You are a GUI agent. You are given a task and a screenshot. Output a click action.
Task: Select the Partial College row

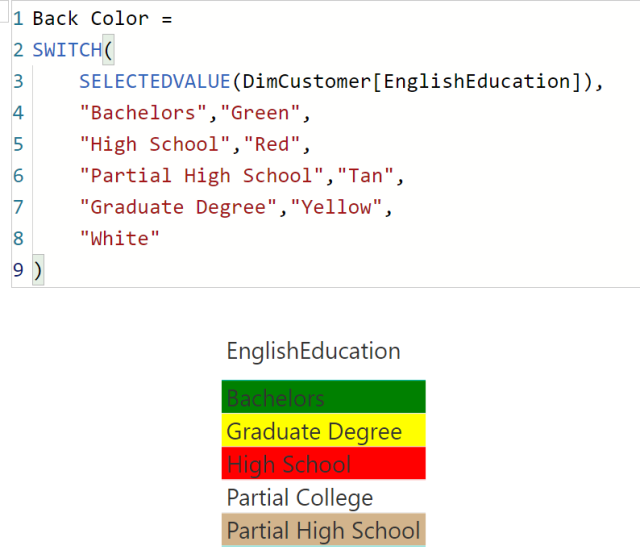[x=323, y=497]
